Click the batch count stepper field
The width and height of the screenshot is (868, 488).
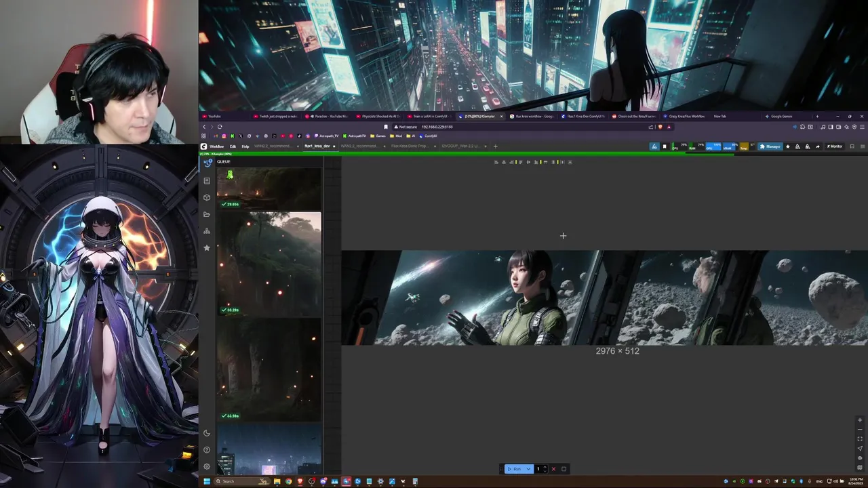tap(541, 469)
